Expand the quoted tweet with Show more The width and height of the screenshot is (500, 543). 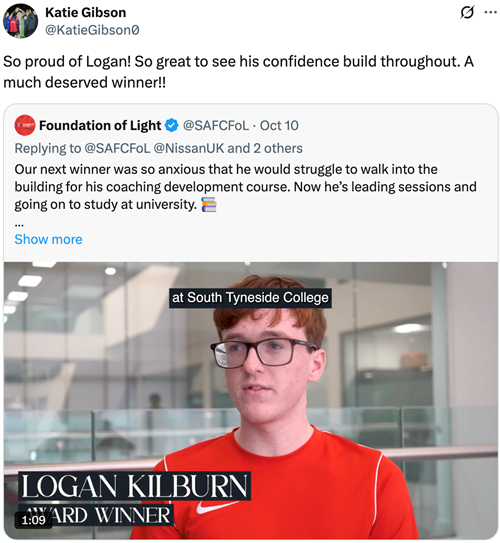tap(48, 240)
